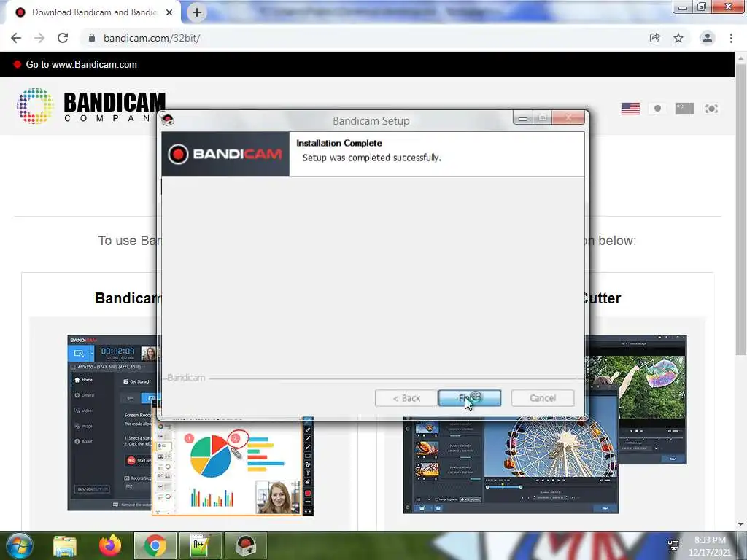Screen dimensions: 747x560
Task: Select the Korean flag language icon
Action: [712, 109]
